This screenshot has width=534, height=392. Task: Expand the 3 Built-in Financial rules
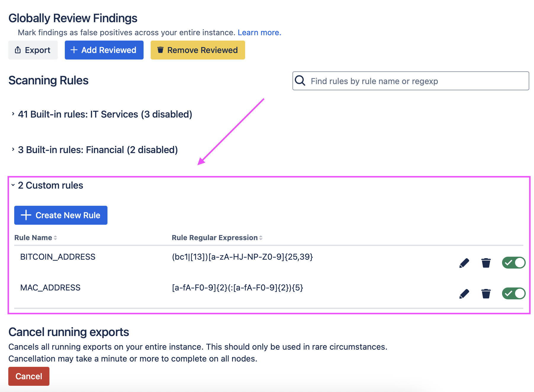tap(13, 150)
